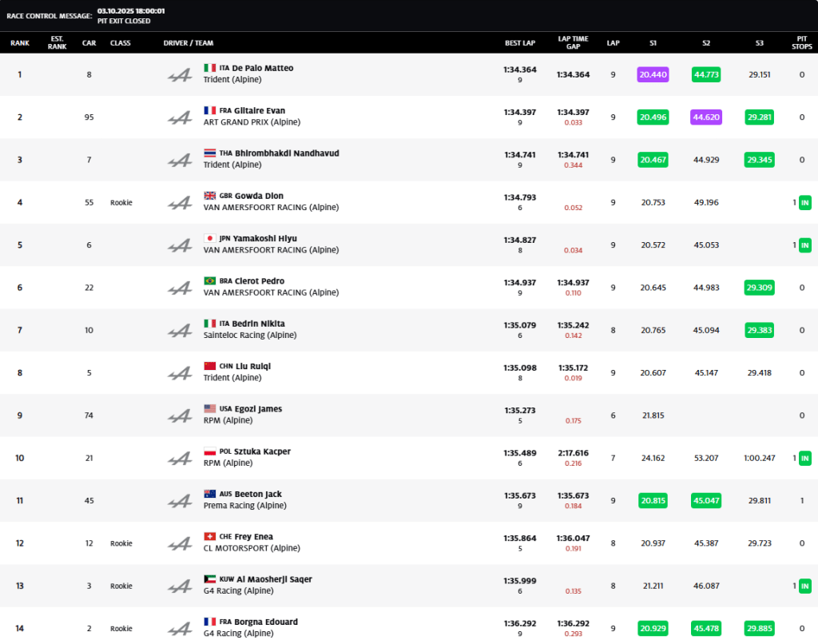Click the green 20.815 S1 time for Beeton Jack
Viewport: 818px width, 644px height.
coord(653,500)
